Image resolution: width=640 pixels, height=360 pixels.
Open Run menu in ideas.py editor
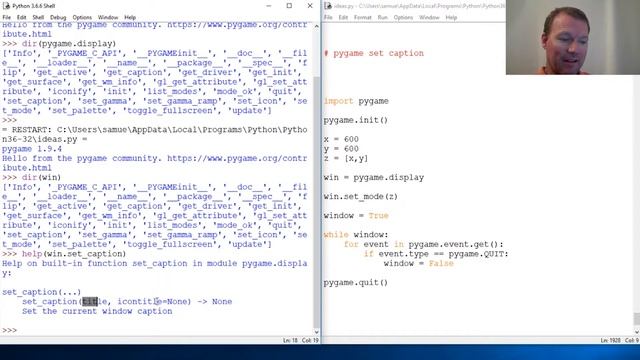click(x=382, y=18)
